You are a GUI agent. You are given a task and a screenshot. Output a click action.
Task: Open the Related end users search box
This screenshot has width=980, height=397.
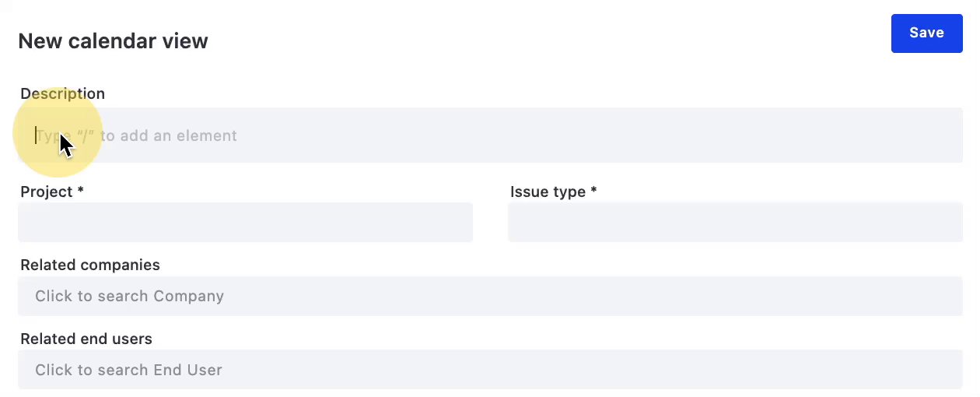tap(490, 370)
